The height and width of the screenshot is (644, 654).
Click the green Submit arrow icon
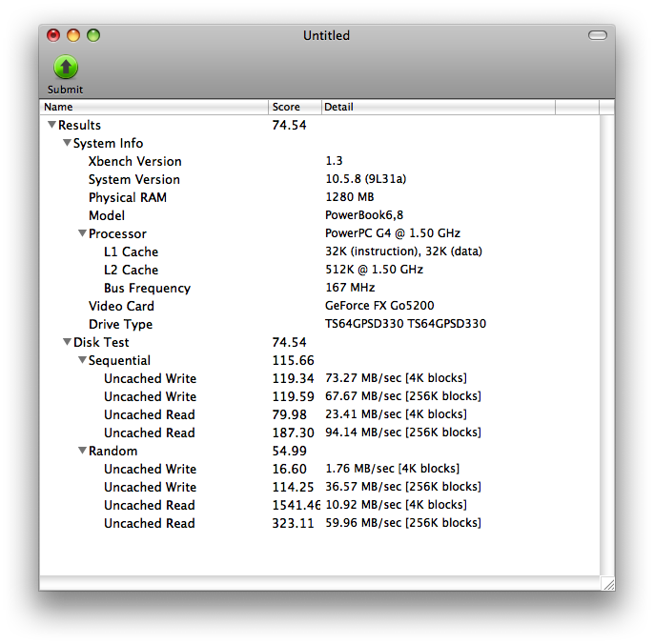pos(66,67)
